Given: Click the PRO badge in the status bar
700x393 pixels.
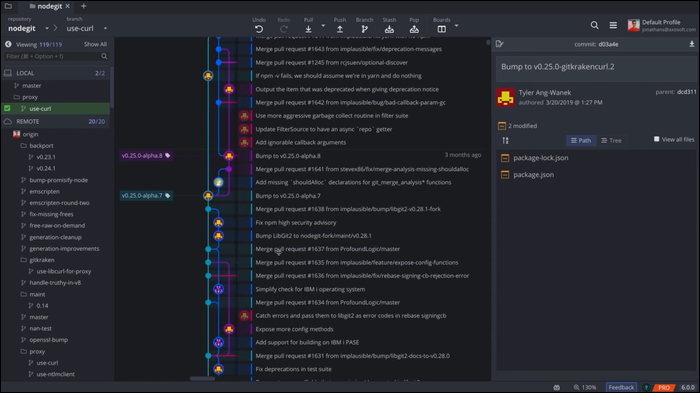Looking at the screenshot, I should pyautogui.click(x=664, y=387).
